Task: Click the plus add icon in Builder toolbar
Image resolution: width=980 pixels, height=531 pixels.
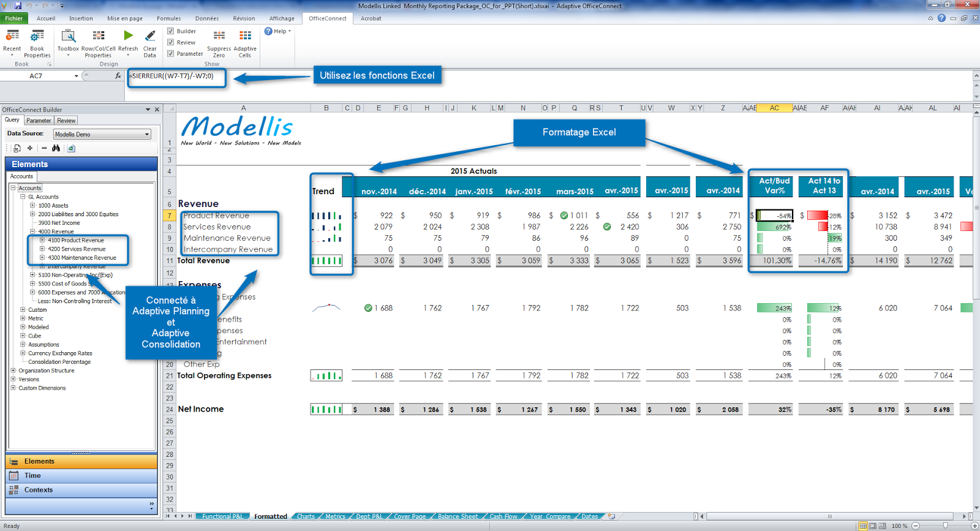Action: click(x=29, y=148)
